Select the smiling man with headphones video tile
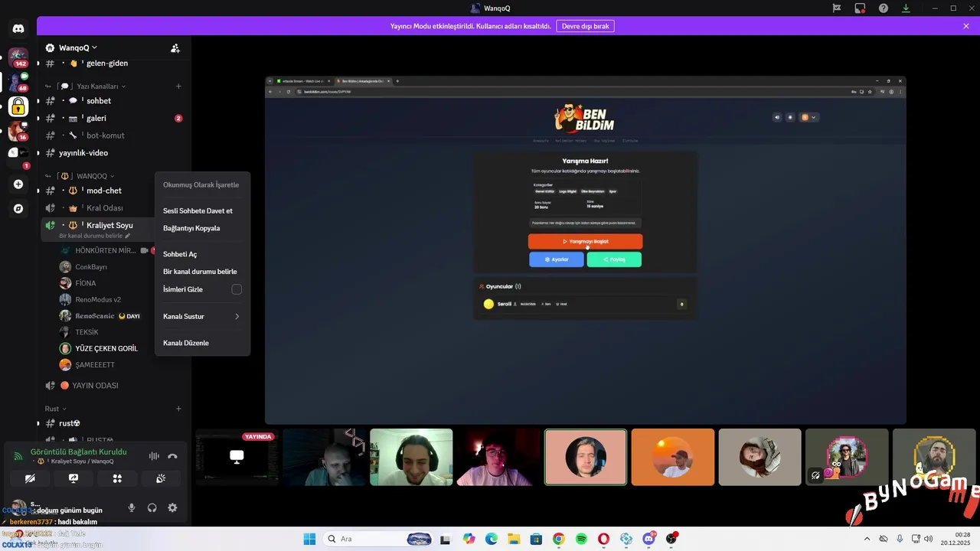This screenshot has width=980, height=551. (x=411, y=457)
